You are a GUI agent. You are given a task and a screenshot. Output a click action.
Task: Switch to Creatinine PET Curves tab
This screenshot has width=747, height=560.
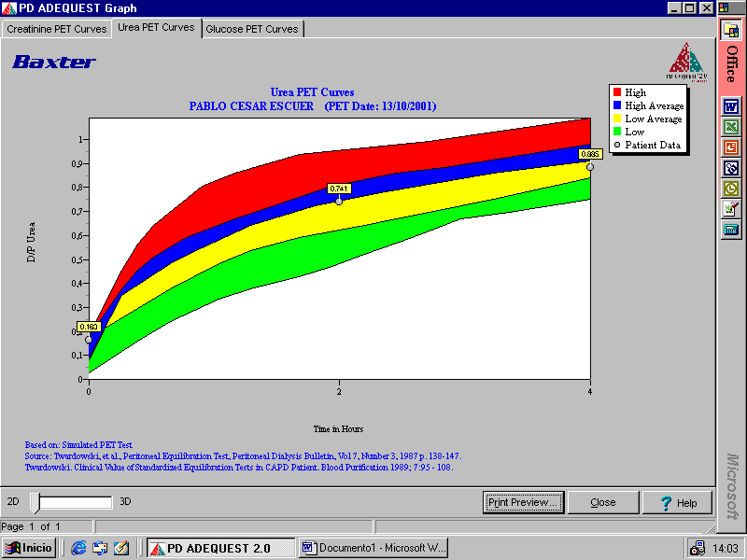pos(57,29)
